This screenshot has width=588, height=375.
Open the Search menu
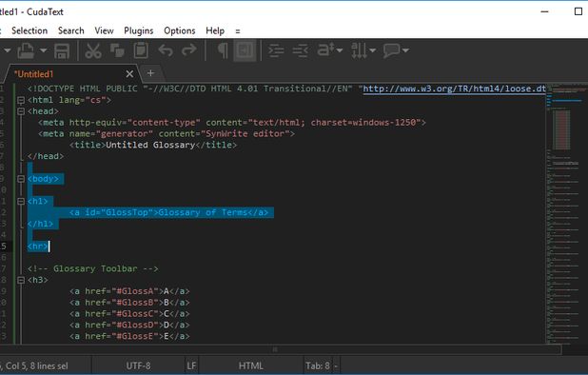[x=70, y=30]
